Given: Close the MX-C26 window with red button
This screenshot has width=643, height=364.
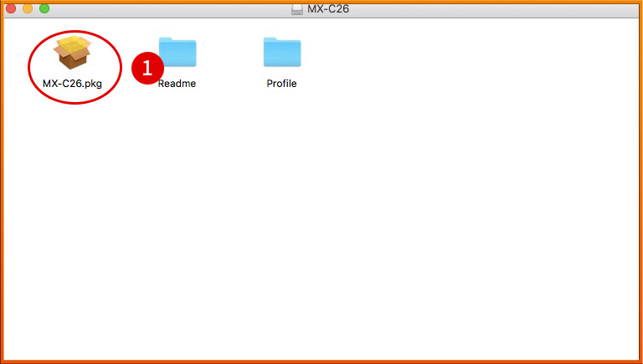Looking at the screenshot, I should (x=11, y=8).
